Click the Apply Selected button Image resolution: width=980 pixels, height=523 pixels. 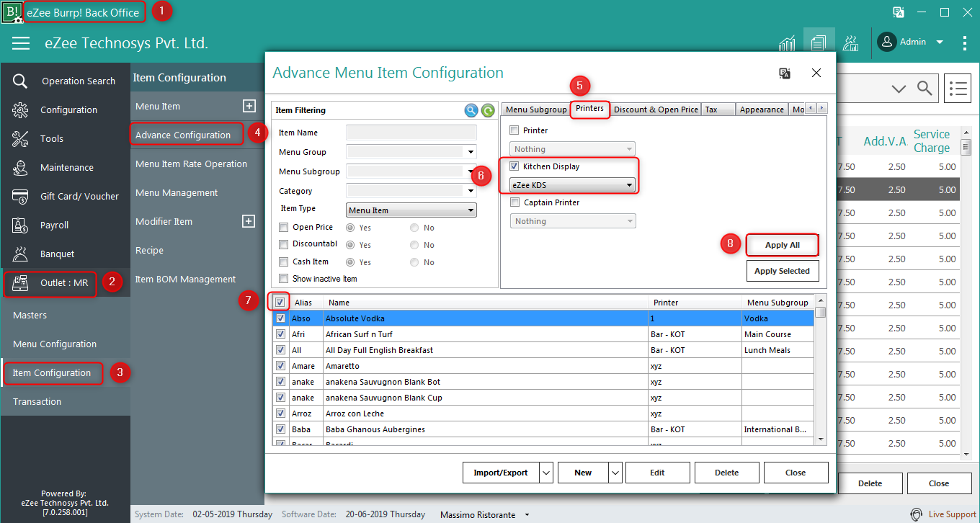(x=783, y=271)
